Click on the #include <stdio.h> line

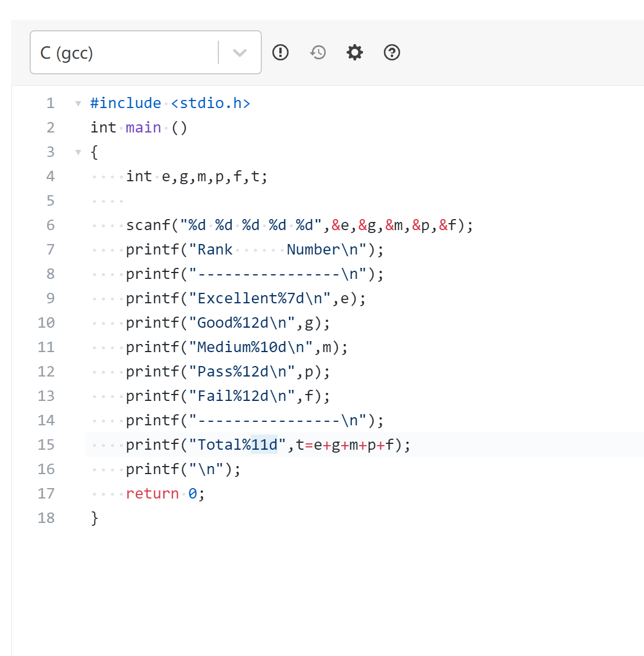tap(170, 103)
